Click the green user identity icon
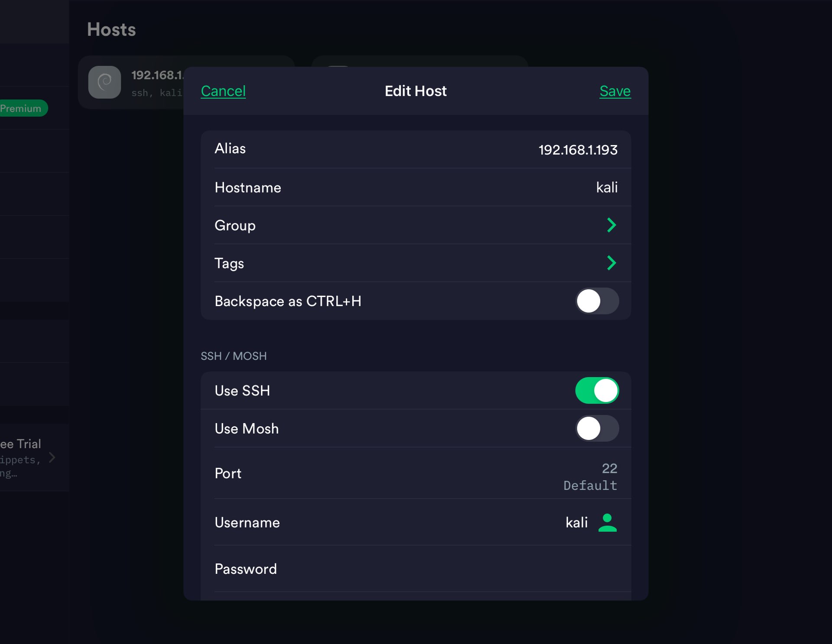Viewport: 832px width, 644px height. click(x=607, y=522)
